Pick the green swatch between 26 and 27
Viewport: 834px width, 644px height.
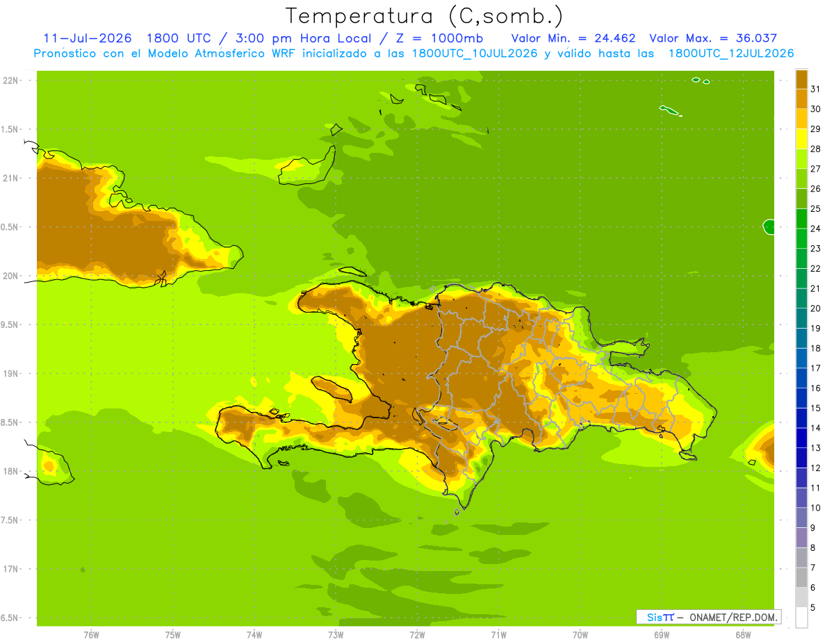tap(801, 179)
